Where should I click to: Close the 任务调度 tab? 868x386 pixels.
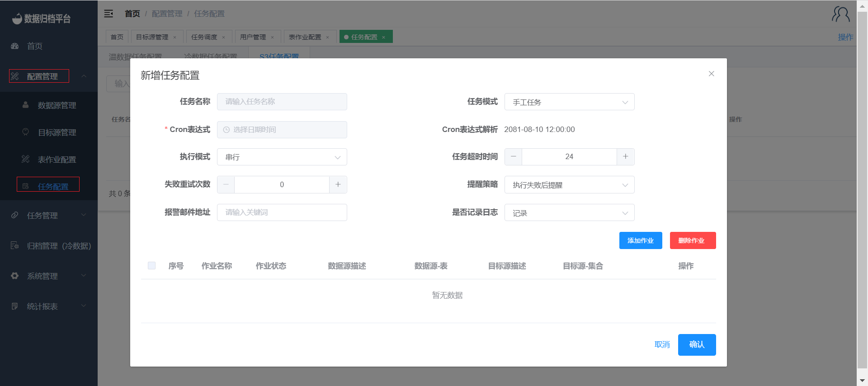click(223, 37)
